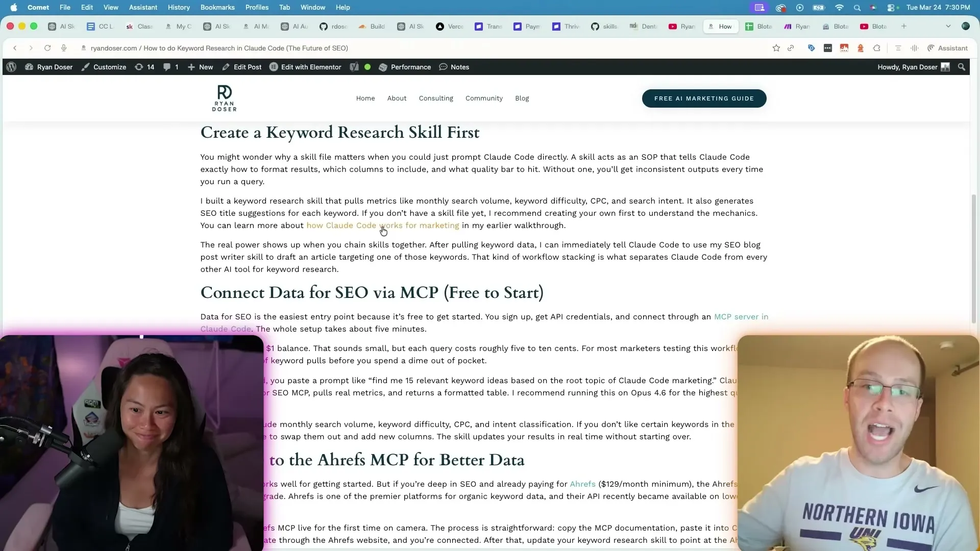
Task: Open Howdy, Ryan Doser account menu
Action: click(914, 67)
